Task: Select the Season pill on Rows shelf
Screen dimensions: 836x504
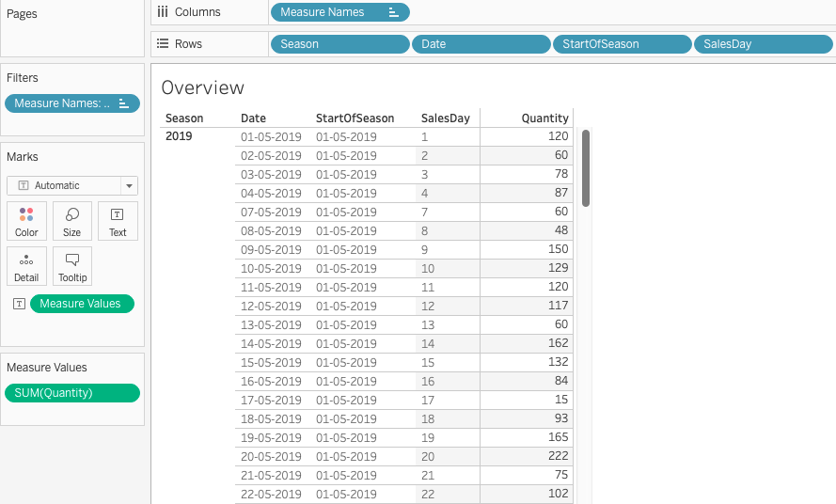Action: click(339, 44)
